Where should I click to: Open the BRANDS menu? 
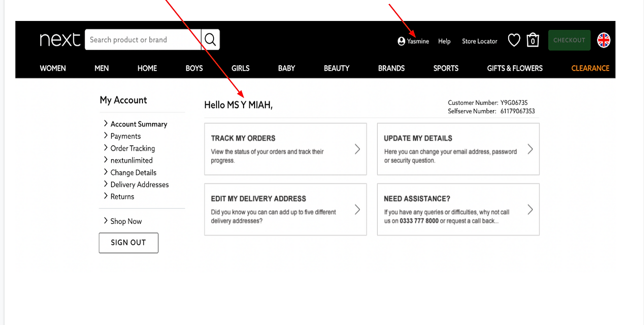[391, 68]
